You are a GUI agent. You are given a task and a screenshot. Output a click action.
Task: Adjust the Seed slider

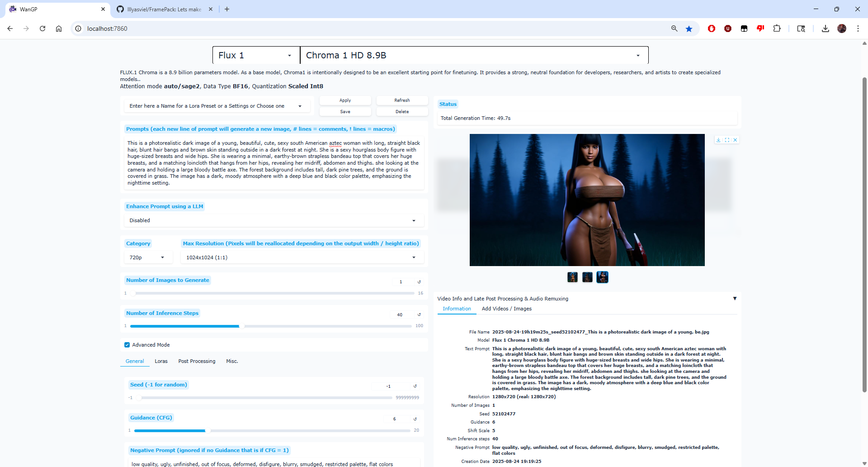click(x=264, y=398)
